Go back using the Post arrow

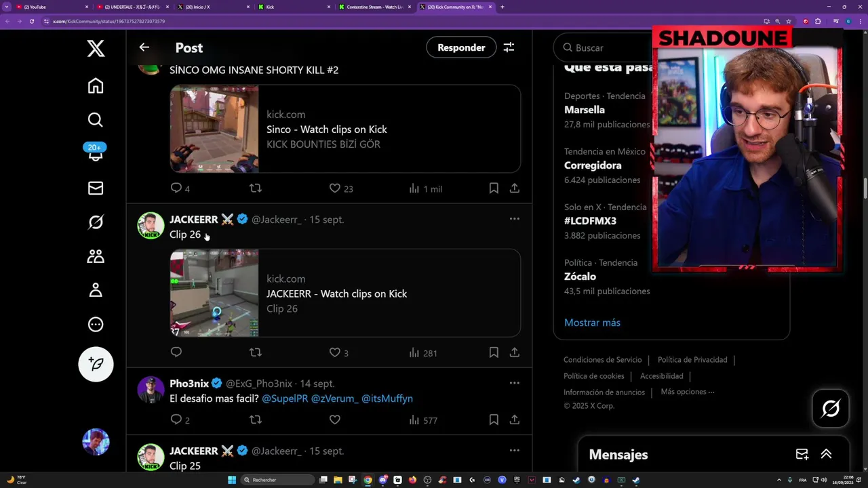pyautogui.click(x=144, y=47)
